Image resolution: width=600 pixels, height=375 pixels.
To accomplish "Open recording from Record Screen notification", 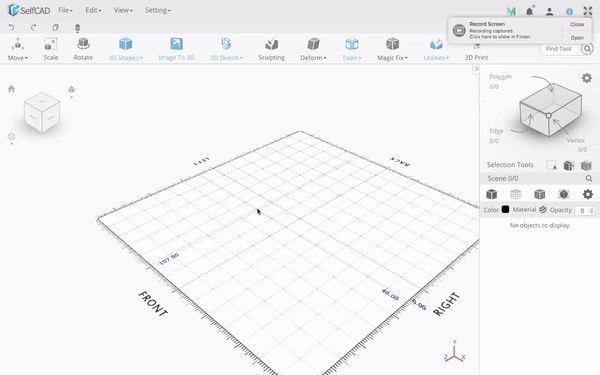I will 577,38.
